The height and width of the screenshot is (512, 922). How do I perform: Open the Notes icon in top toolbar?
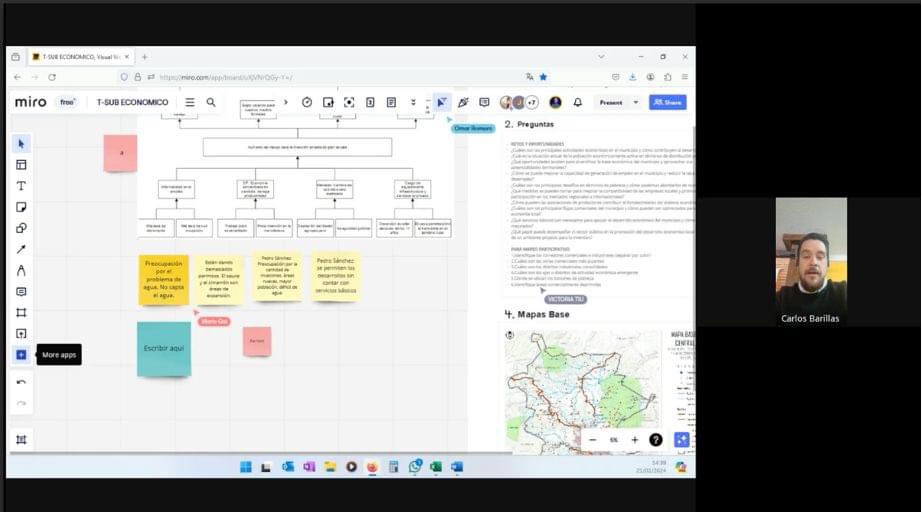point(391,102)
